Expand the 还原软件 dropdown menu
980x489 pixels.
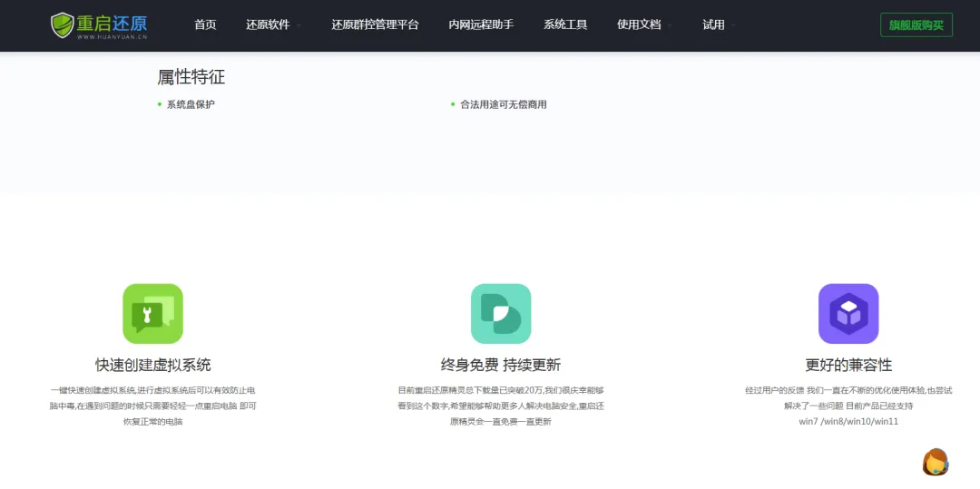[273, 25]
